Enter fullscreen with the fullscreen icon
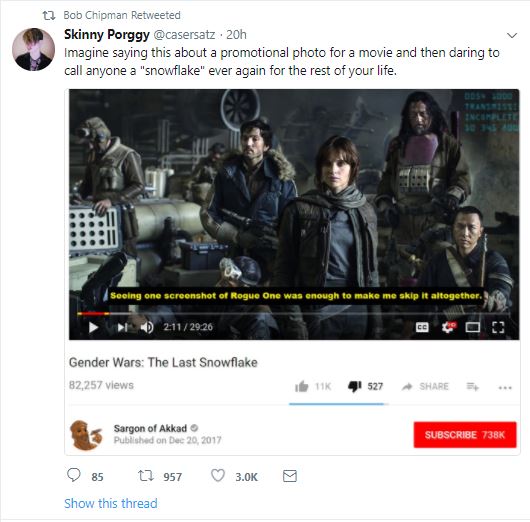The image size is (530, 522). (498, 327)
